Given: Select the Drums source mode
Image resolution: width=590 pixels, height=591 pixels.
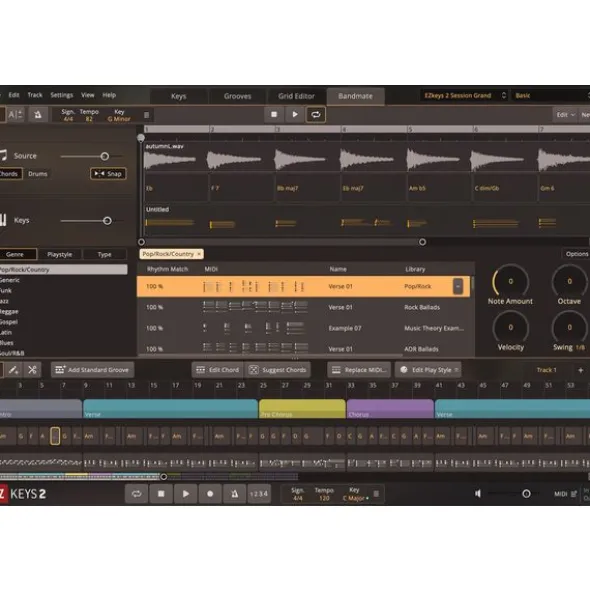Looking at the screenshot, I should tap(38, 174).
